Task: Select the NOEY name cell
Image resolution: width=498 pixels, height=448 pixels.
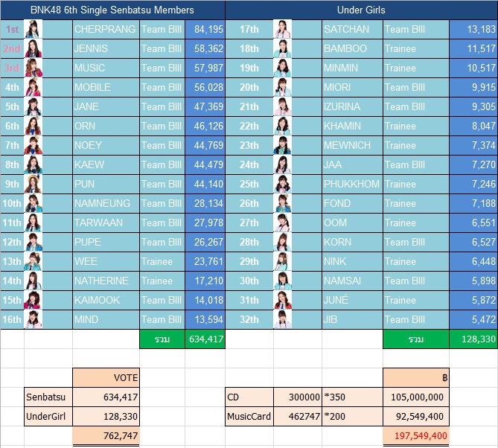Action: (106, 145)
